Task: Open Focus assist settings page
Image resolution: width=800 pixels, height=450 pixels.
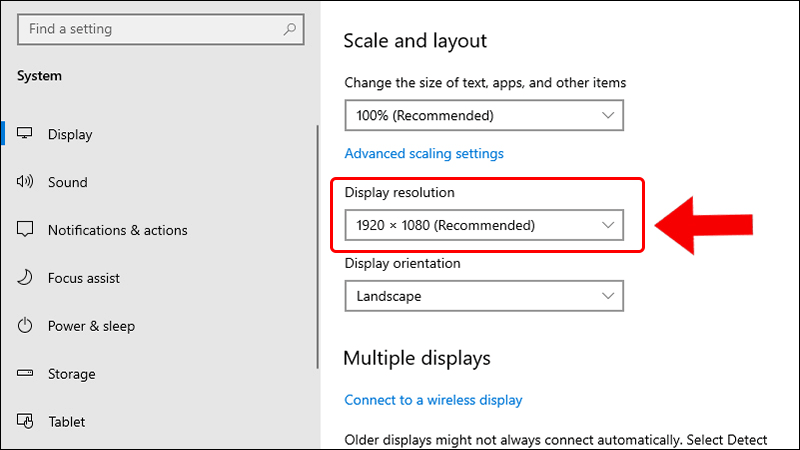Action: click(83, 278)
